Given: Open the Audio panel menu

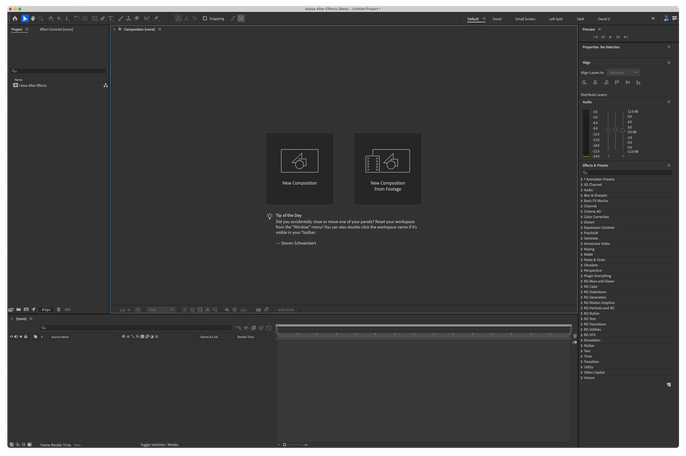Looking at the screenshot, I should click(x=668, y=102).
